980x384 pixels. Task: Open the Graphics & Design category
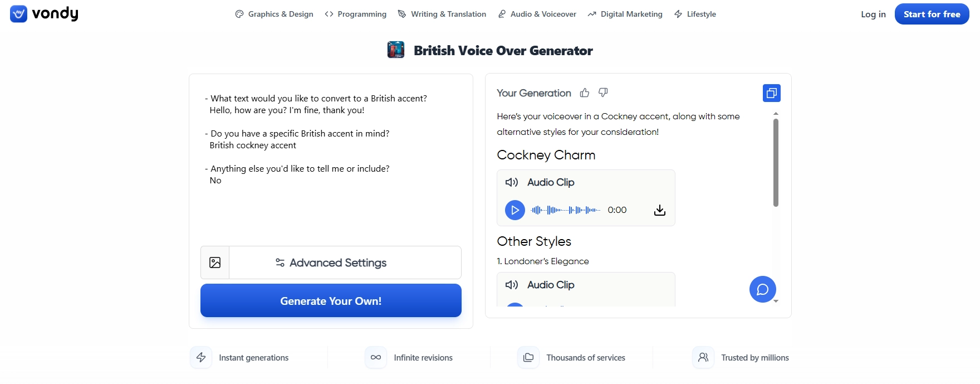point(273,13)
